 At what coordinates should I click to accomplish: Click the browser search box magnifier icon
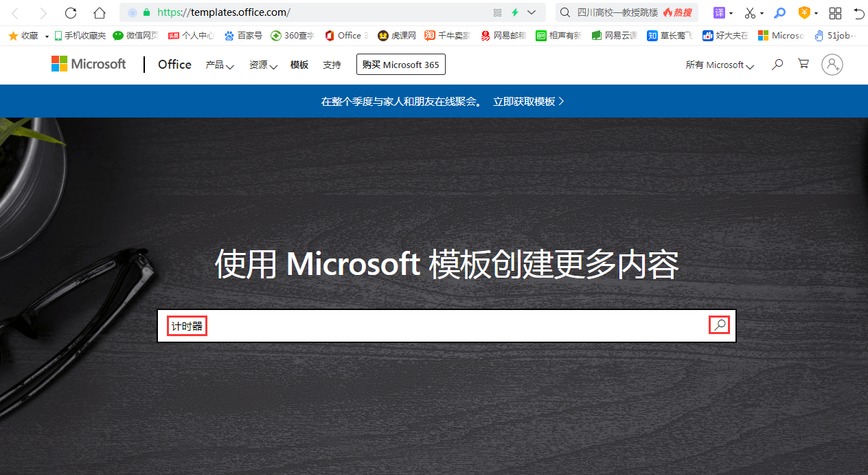[564, 12]
